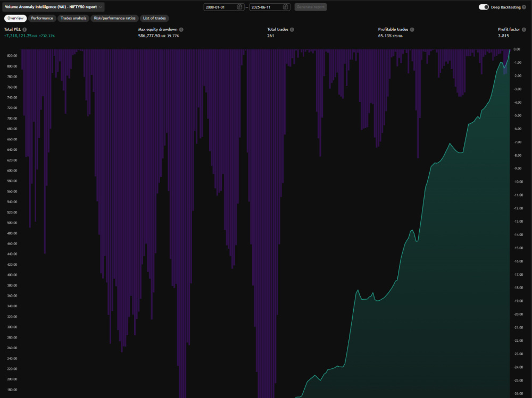This screenshot has height=398, width=532.
Task: Open the Performance tab
Action: [x=42, y=18]
